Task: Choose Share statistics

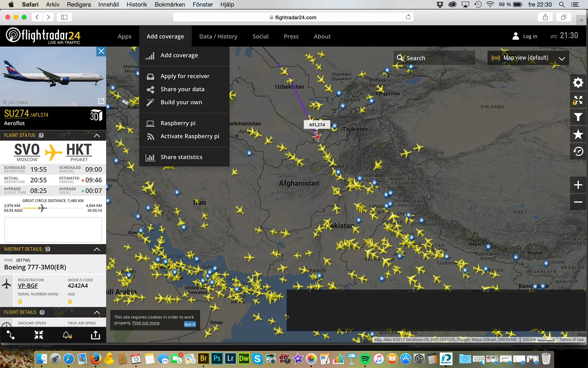Action: [x=184, y=157]
